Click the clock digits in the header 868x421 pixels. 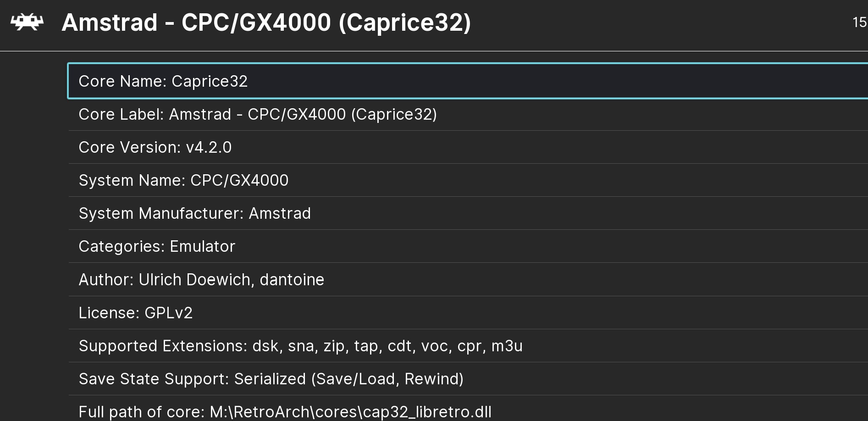click(860, 22)
